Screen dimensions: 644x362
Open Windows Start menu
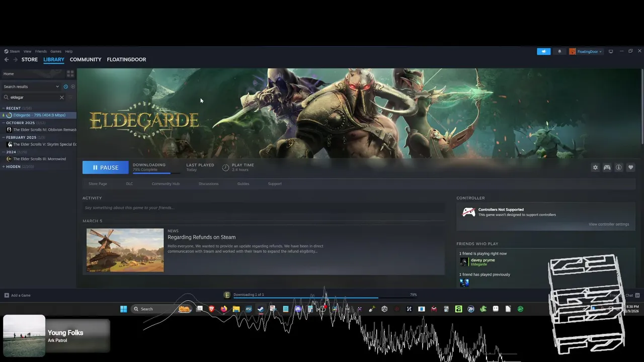[x=124, y=309]
